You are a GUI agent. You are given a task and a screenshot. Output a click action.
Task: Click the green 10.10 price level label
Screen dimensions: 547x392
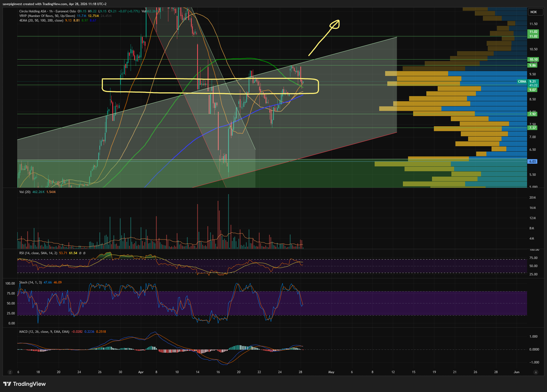coord(533,59)
